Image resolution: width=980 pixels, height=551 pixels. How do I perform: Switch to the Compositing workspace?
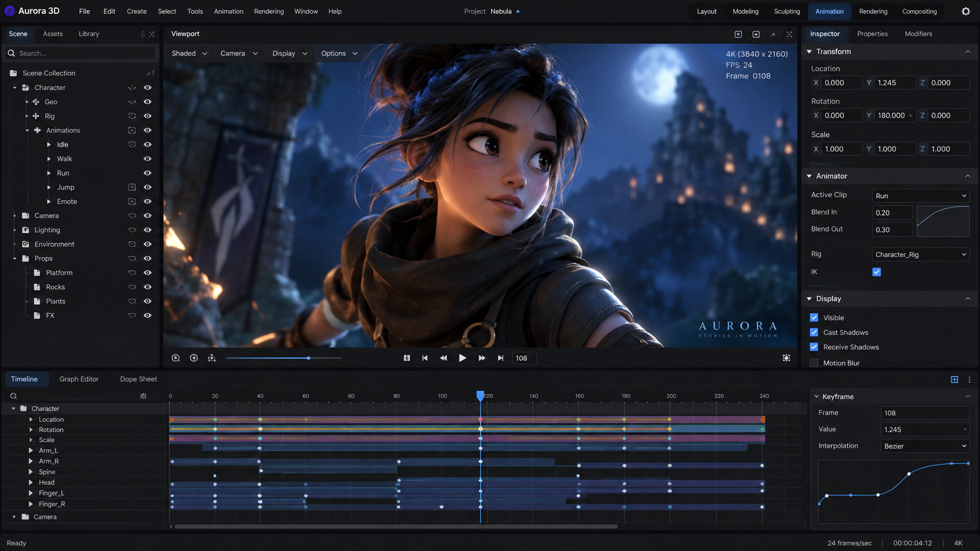(x=919, y=11)
